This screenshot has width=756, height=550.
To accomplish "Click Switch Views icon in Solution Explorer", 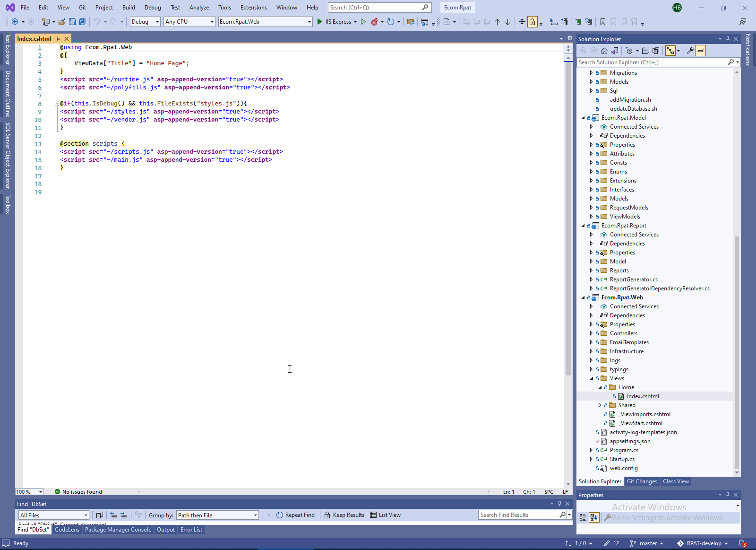I will (x=615, y=51).
